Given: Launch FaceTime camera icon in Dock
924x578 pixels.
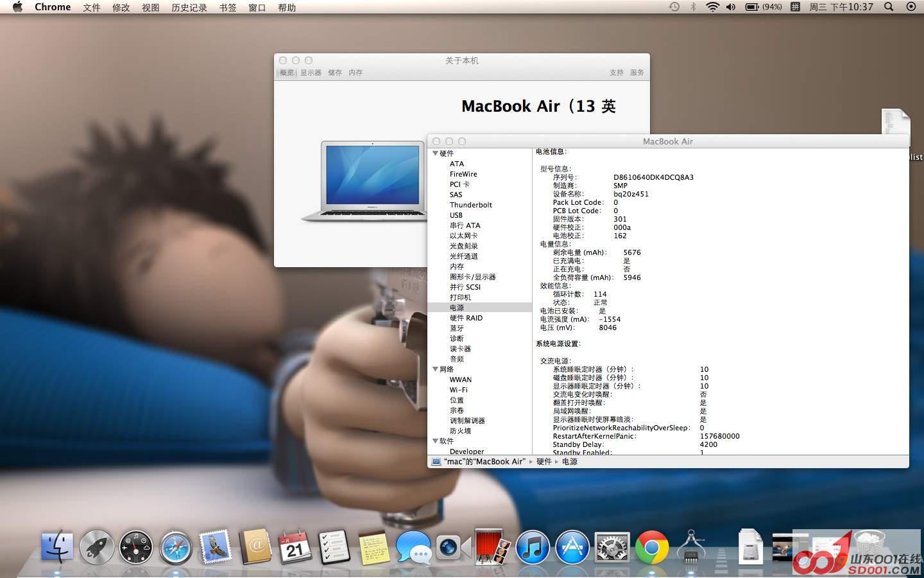Looking at the screenshot, I should click(453, 547).
